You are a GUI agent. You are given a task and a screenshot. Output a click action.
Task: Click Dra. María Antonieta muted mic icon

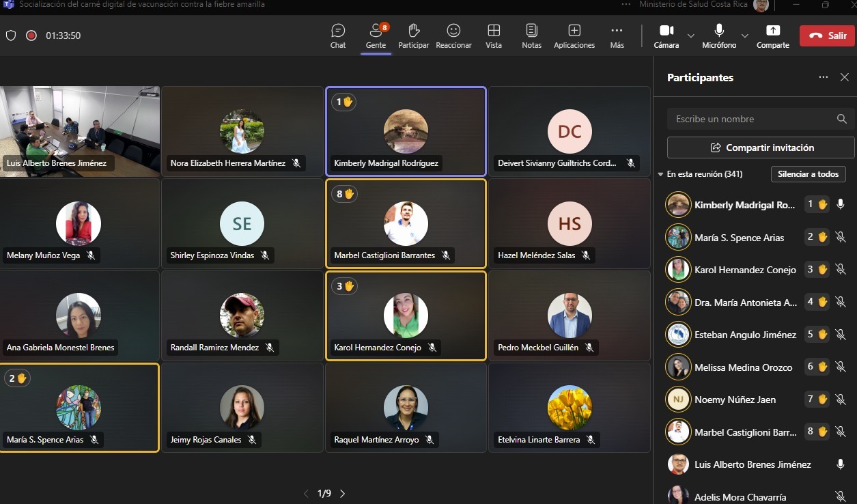coord(841,302)
